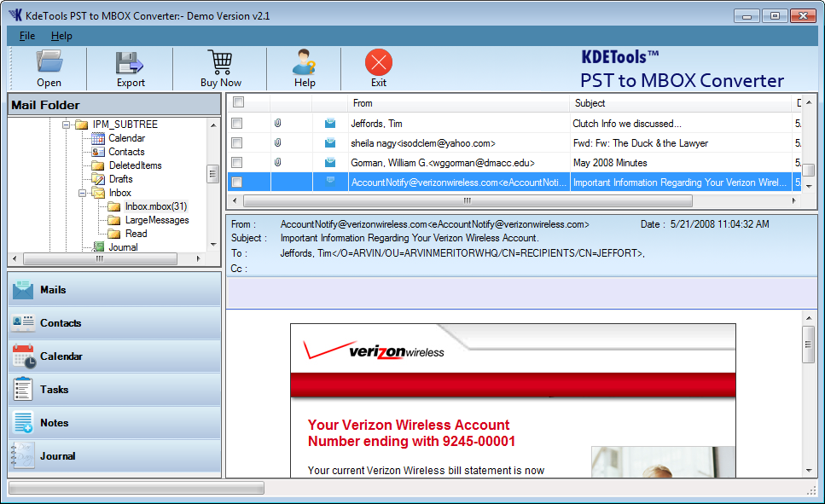The height and width of the screenshot is (504, 825).
Task: Open Help using the toolbar person icon
Action: tap(305, 62)
